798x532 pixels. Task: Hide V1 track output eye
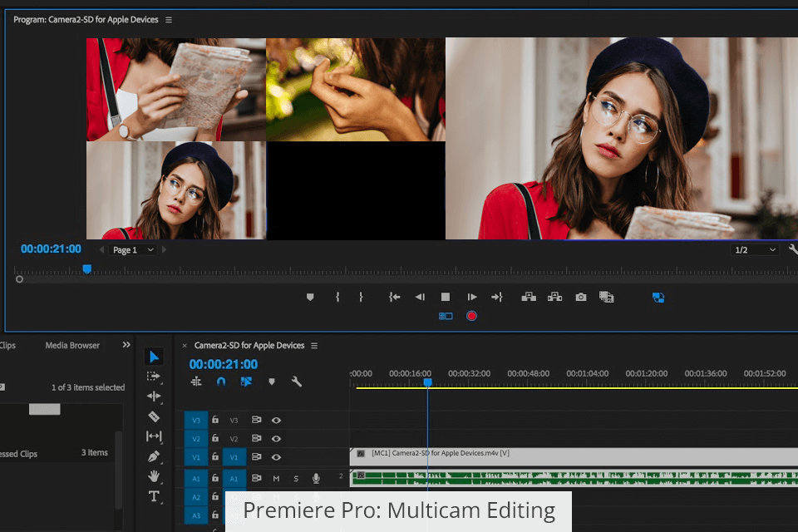click(276, 457)
